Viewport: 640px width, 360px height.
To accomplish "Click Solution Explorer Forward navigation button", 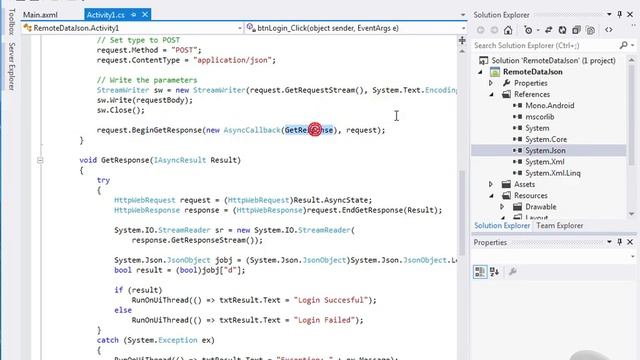I will [x=494, y=30].
